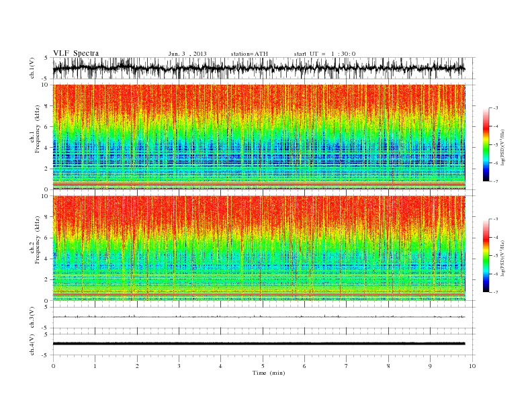Click the "-3" tick on the upper color bar
The image size is (532, 411).
pos(496,108)
